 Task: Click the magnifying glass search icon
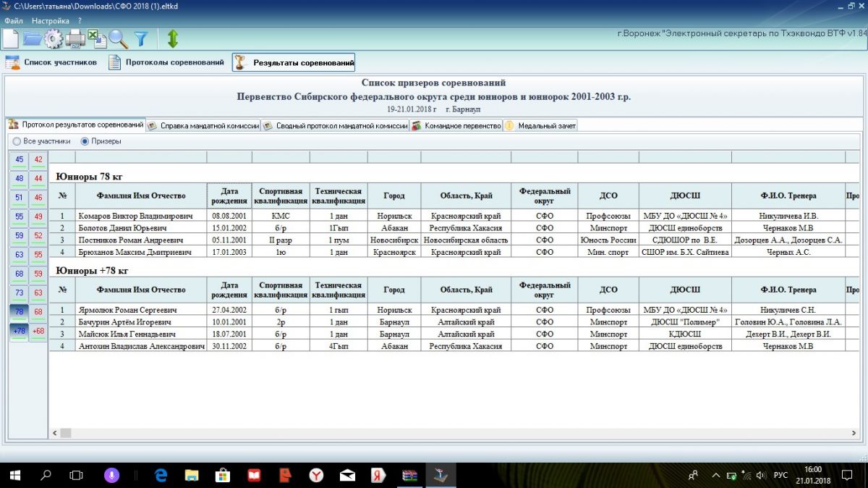coord(119,39)
